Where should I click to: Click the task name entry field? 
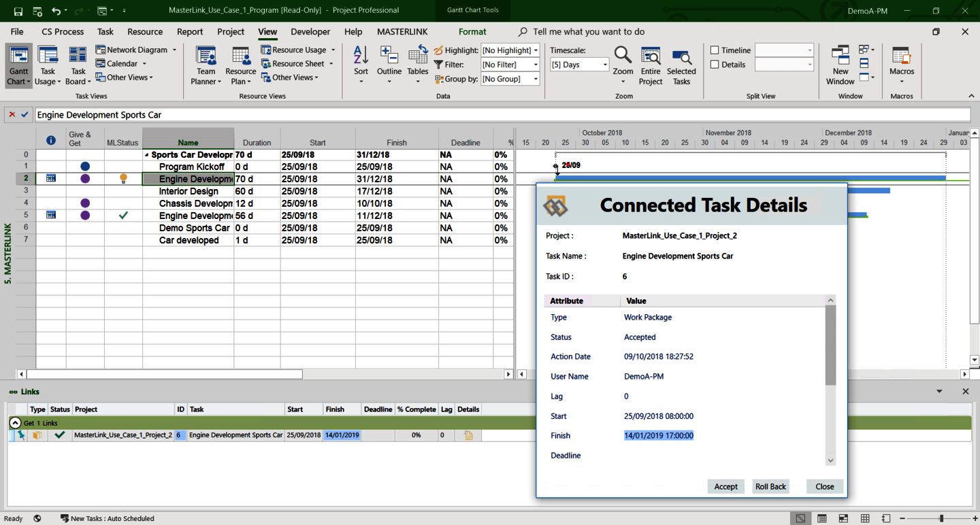(502, 114)
